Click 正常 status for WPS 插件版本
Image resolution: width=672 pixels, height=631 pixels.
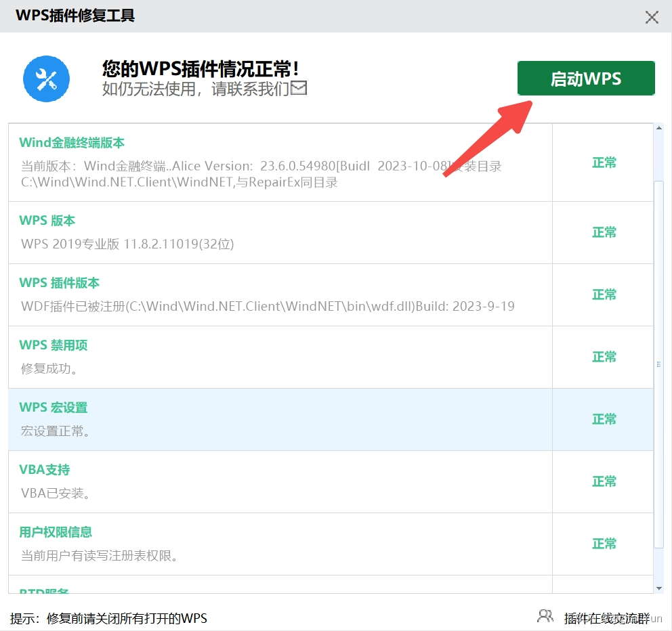[x=604, y=295]
